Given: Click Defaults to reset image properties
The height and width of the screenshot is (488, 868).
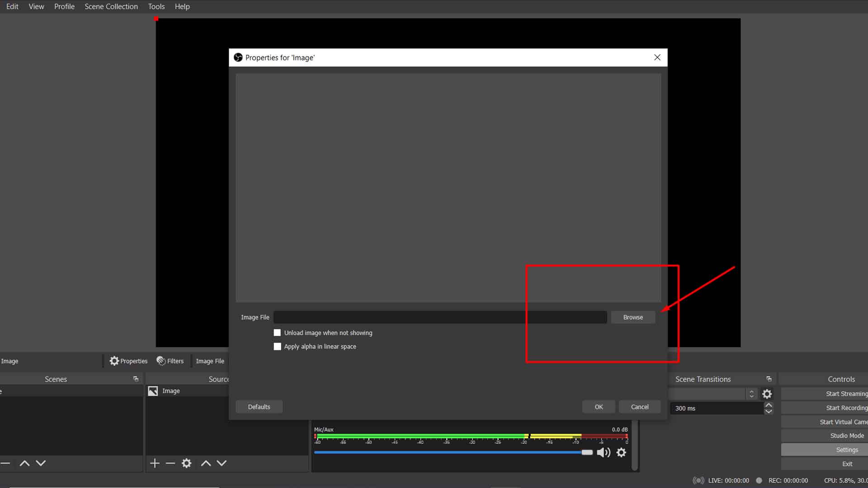Looking at the screenshot, I should [x=259, y=406].
